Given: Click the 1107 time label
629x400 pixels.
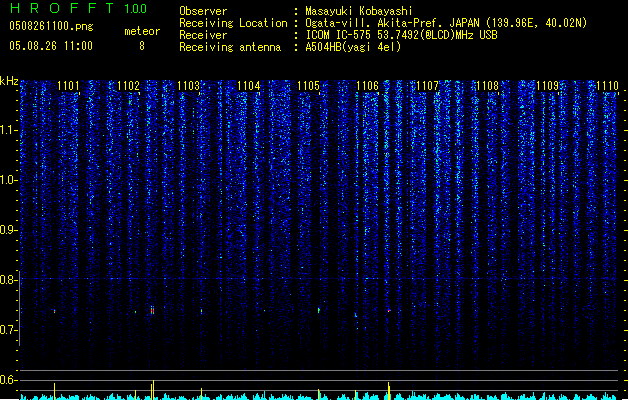Looking at the screenshot, I should (x=428, y=86).
